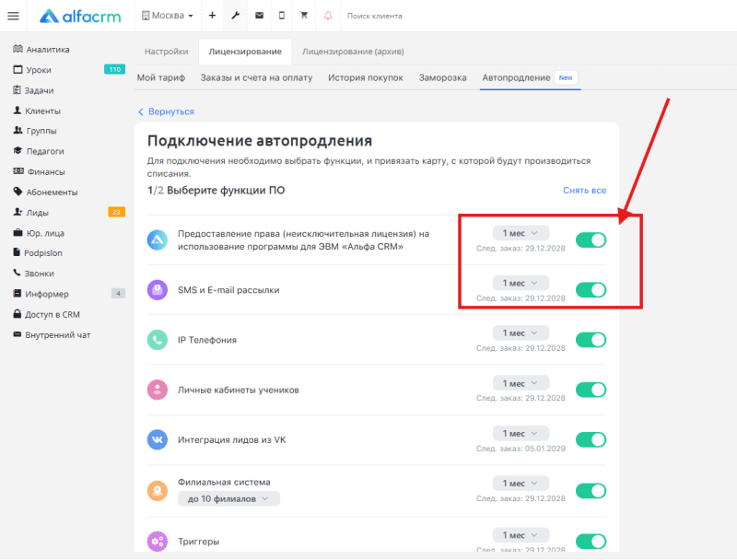Open the wrench settings icon
The height and width of the screenshot is (560, 737).
[235, 16]
